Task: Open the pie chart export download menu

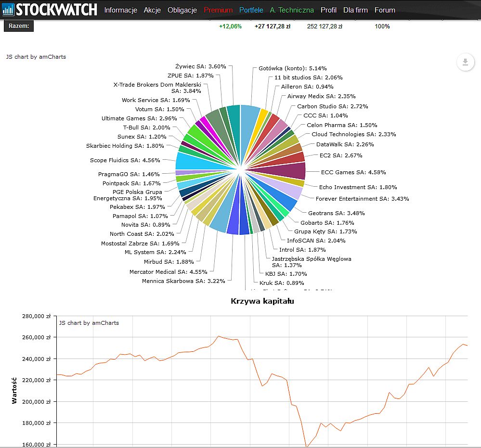Action: click(x=466, y=62)
